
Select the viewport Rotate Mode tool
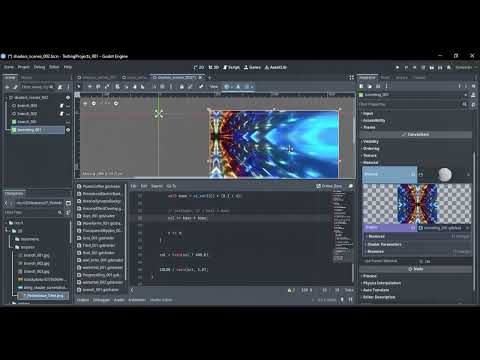98,87
